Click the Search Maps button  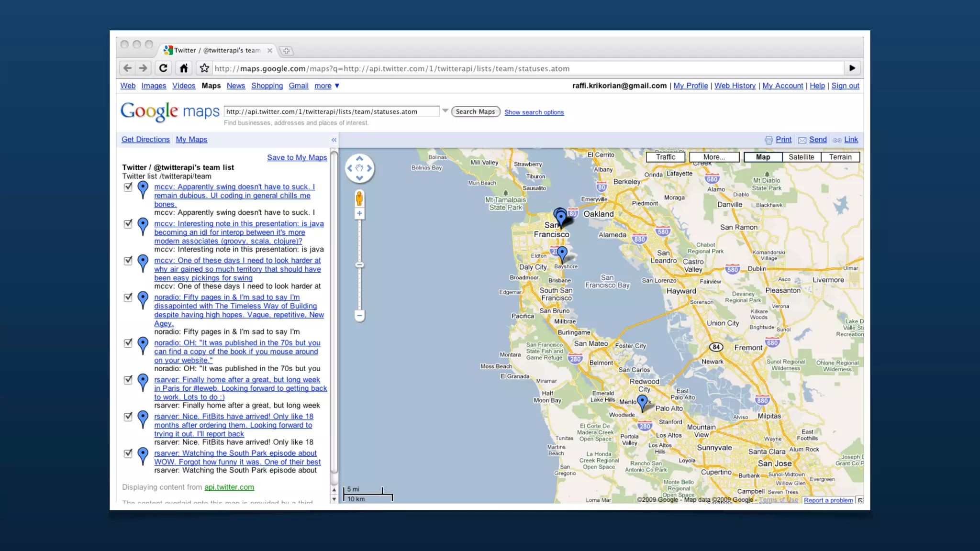point(475,111)
